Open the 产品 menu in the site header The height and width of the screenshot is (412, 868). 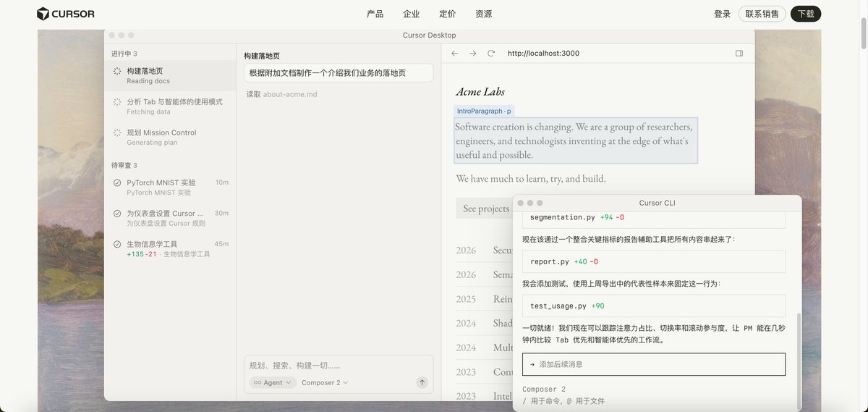[x=375, y=14]
